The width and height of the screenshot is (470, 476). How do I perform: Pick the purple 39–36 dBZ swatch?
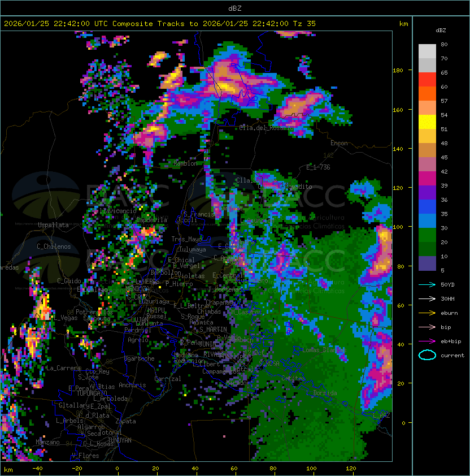point(427,192)
